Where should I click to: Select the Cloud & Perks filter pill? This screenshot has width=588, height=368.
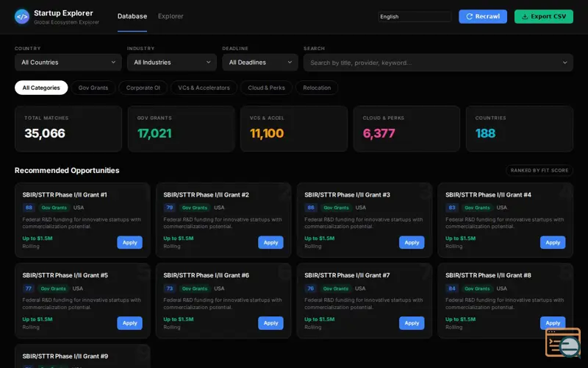266,88
